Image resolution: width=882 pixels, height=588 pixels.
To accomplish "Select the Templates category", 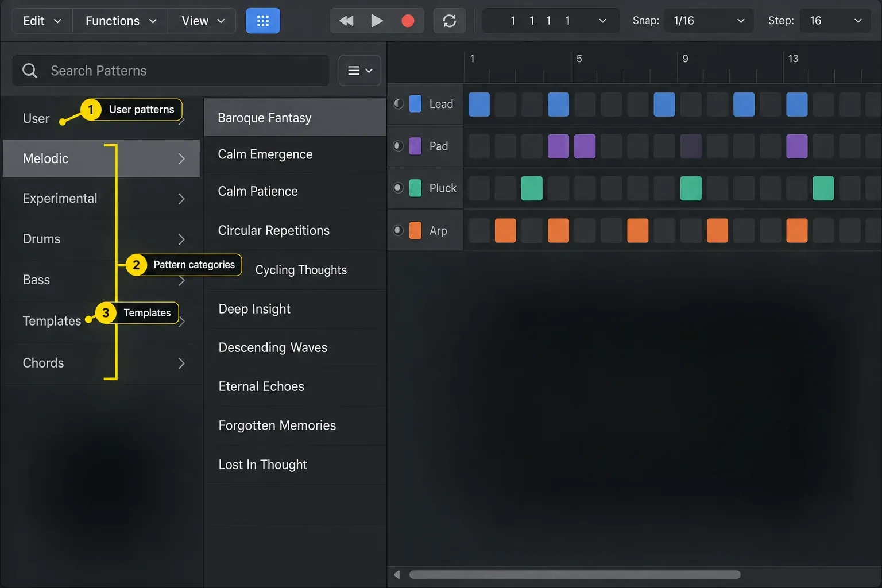I will [101, 321].
